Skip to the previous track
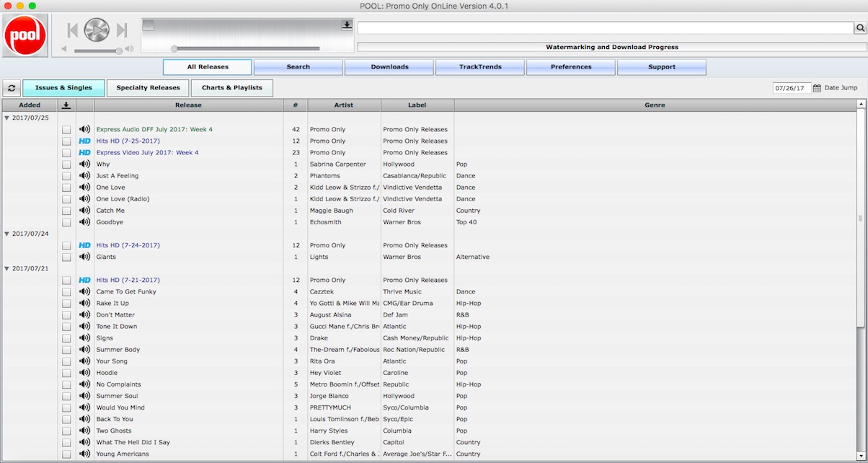This screenshot has height=463, width=868. 72,30
